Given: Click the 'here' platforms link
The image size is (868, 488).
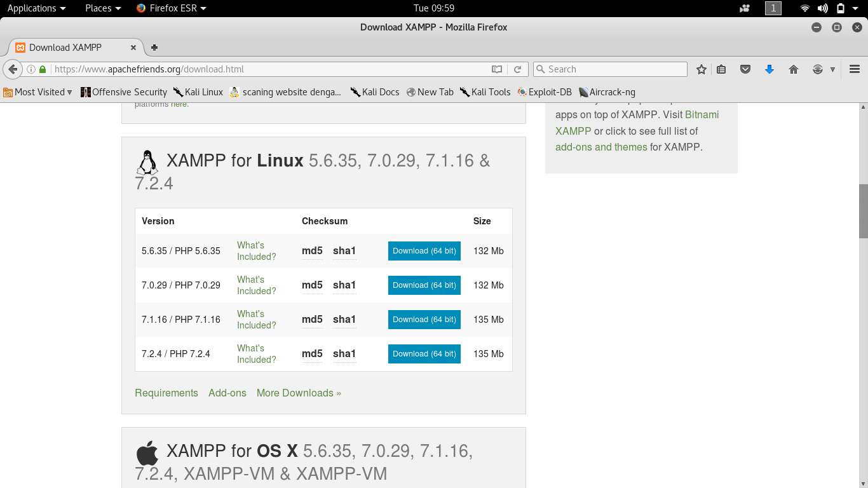Looking at the screenshot, I should point(179,104).
